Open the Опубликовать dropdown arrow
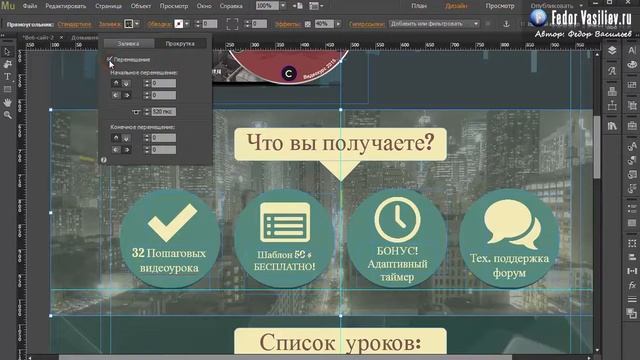 pyautogui.click(x=581, y=6)
